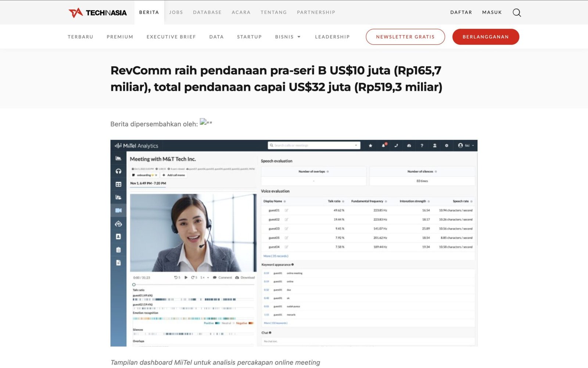Viewport: 588px width, 368px height.
Task: Click the Newsletter Gratis button
Action: pyautogui.click(x=405, y=37)
